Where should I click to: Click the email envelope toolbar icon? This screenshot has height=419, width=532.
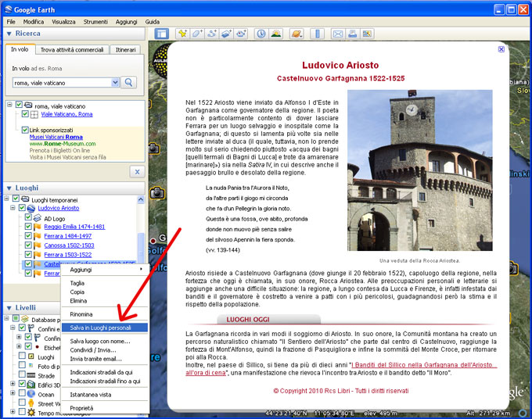[x=338, y=34]
